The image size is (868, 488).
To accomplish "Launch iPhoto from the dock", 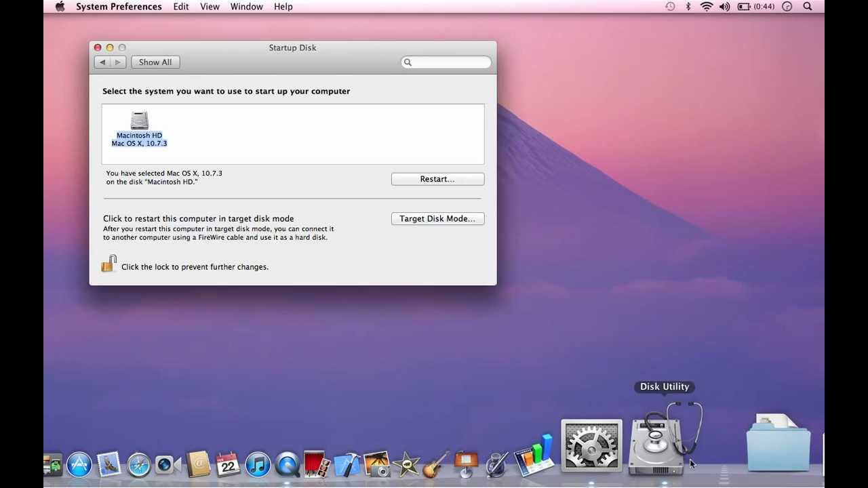I will pyautogui.click(x=376, y=464).
